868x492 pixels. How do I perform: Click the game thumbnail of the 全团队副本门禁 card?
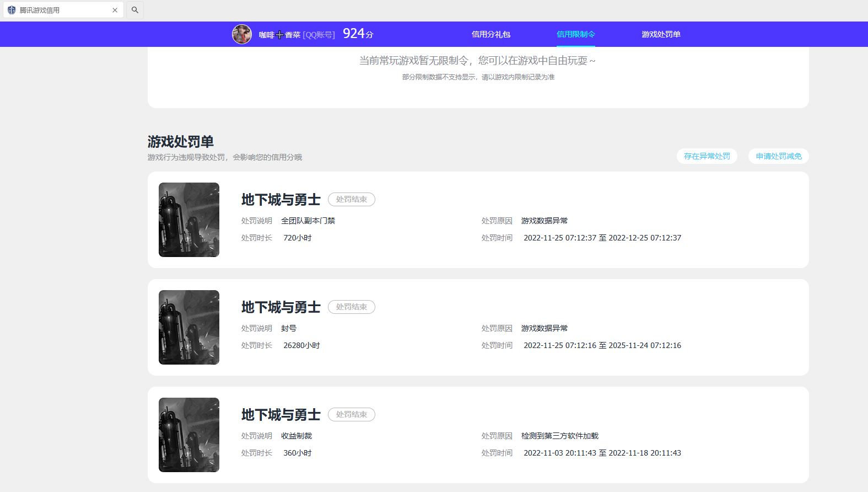(x=189, y=220)
